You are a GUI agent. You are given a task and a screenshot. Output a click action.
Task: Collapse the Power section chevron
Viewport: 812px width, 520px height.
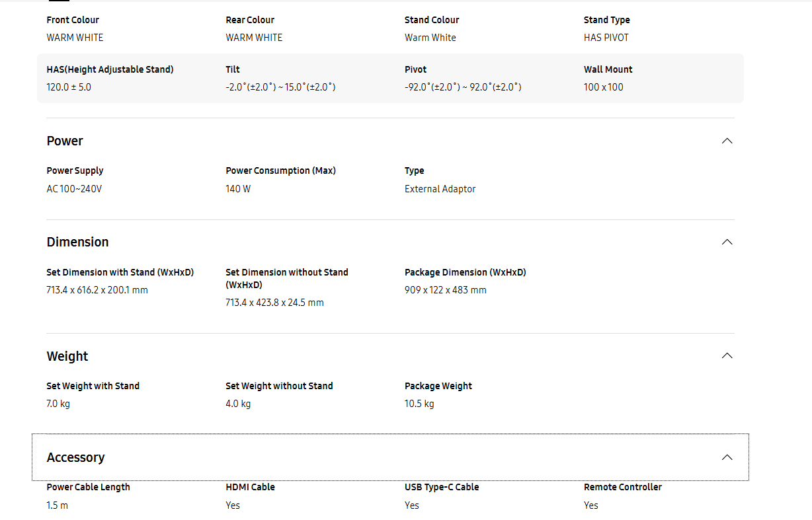point(727,141)
